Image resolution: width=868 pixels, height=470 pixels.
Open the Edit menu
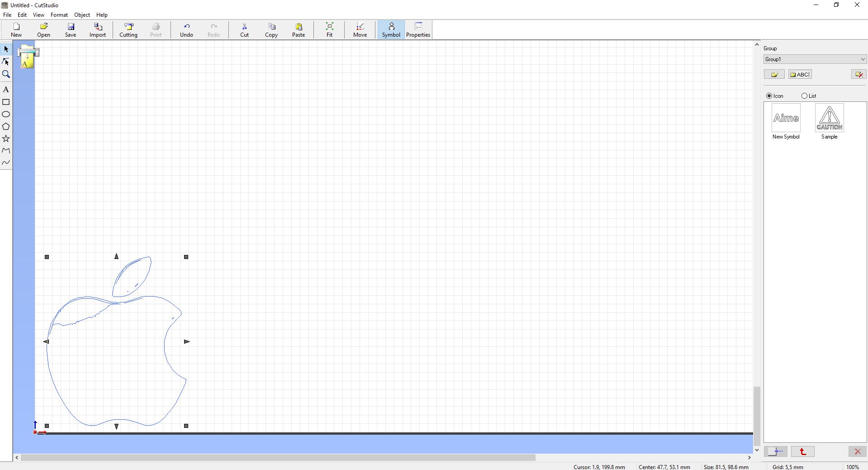[22, 15]
